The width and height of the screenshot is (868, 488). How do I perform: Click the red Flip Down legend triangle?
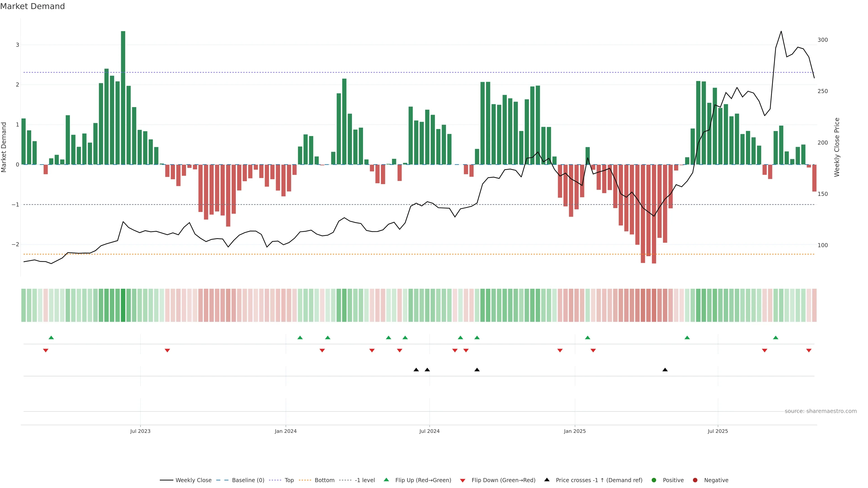[x=463, y=480]
